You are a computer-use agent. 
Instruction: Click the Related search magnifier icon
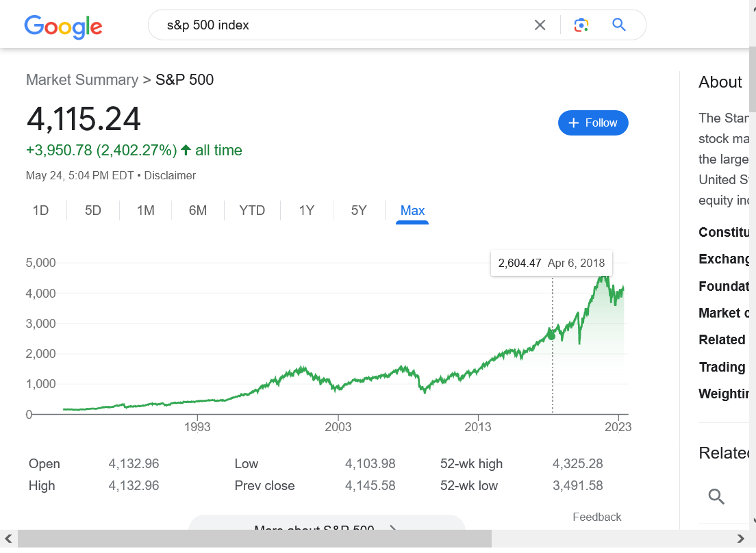(x=716, y=496)
